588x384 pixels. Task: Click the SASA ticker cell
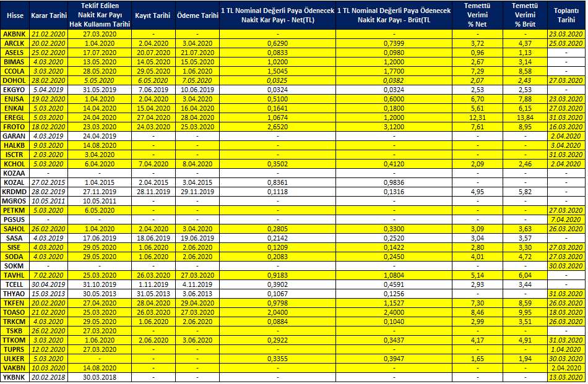15,238
